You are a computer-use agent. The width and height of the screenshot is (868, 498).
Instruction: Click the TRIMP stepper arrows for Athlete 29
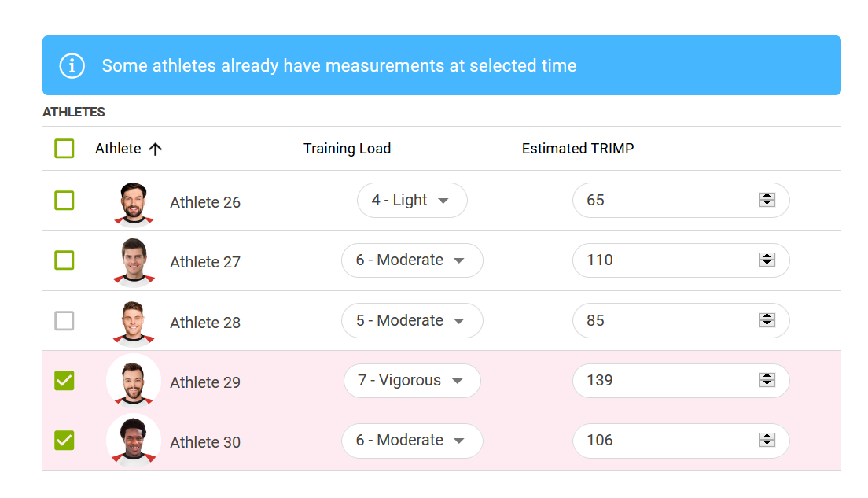point(767,380)
